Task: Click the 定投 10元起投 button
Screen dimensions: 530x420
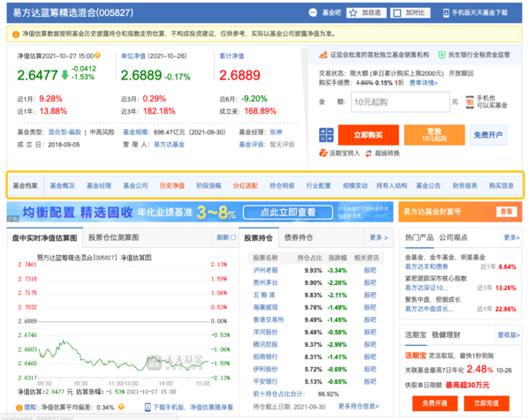Action: pyautogui.click(x=435, y=135)
